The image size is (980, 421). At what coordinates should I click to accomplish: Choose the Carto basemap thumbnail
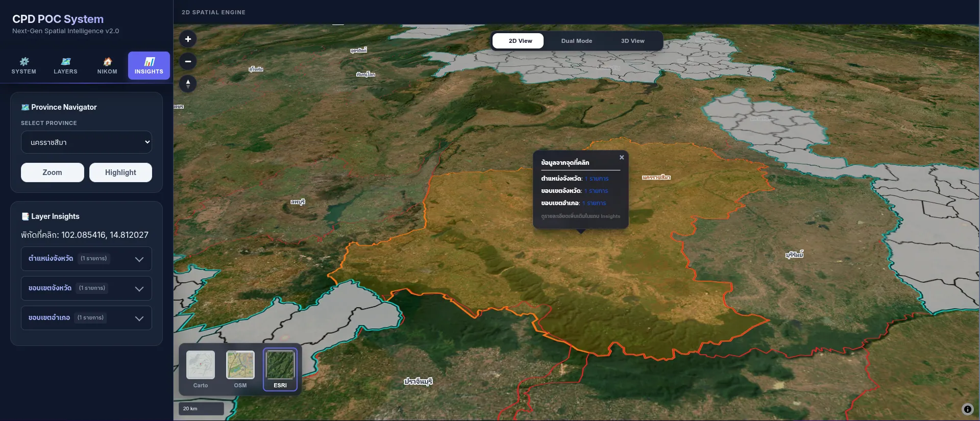(201, 369)
